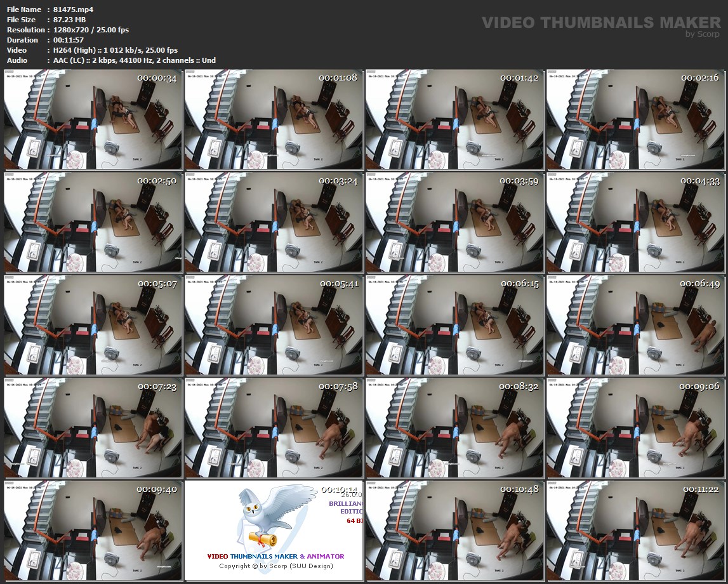Pick the thumbnail timed 00:05:41
Image resolution: width=728 pixels, height=584 pixels.
click(274, 325)
